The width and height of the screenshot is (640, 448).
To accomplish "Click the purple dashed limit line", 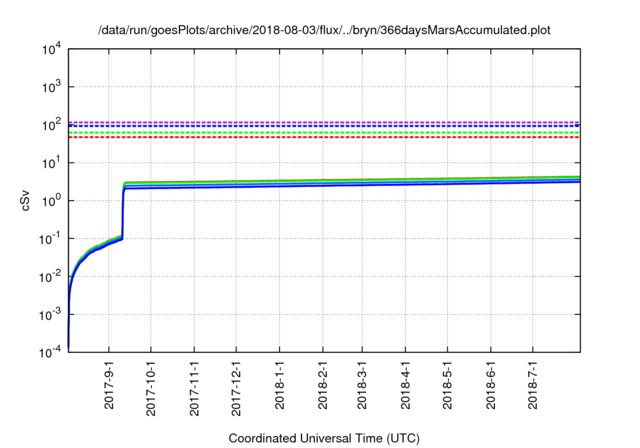I will click(324, 122).
